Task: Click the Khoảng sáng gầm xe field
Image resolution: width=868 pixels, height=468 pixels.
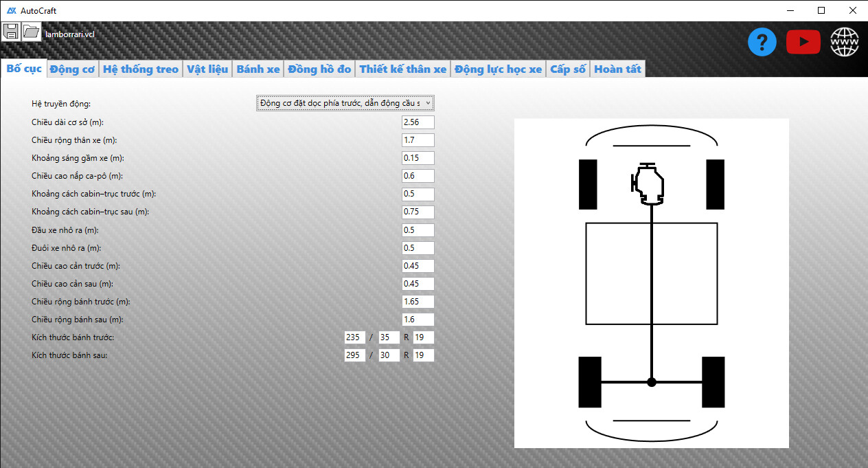Action: 418,158
